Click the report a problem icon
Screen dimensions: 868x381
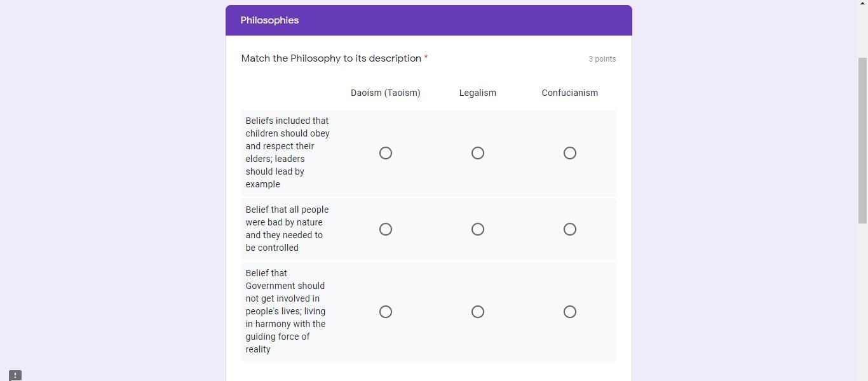click(x=15, y=375)
